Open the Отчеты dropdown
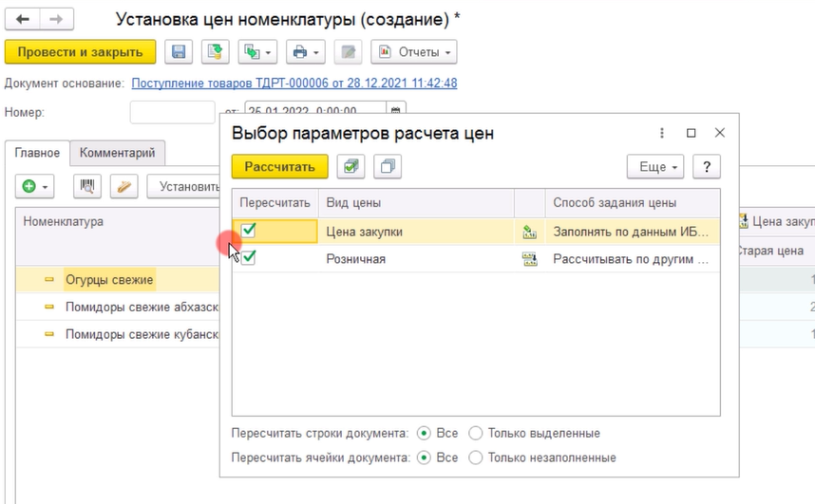The image size is (815, 504). tap(413, 52)
